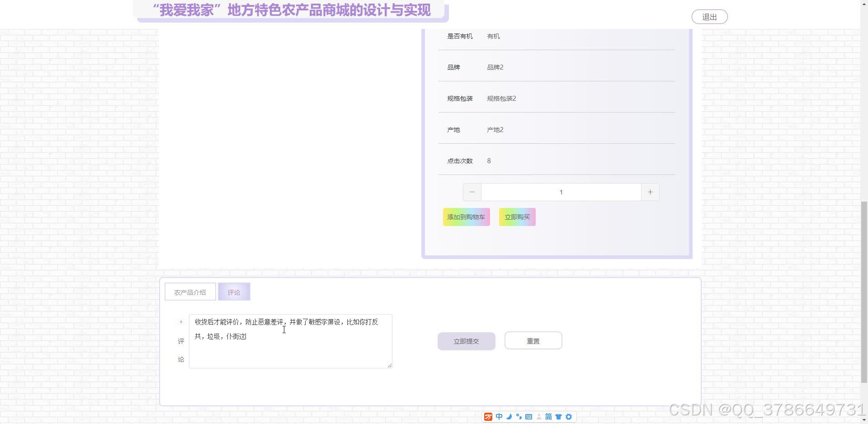Click the punctuation mode icon in IME bar
The height and width of the screenshot is (424, 868).
[x=519, y=417]
